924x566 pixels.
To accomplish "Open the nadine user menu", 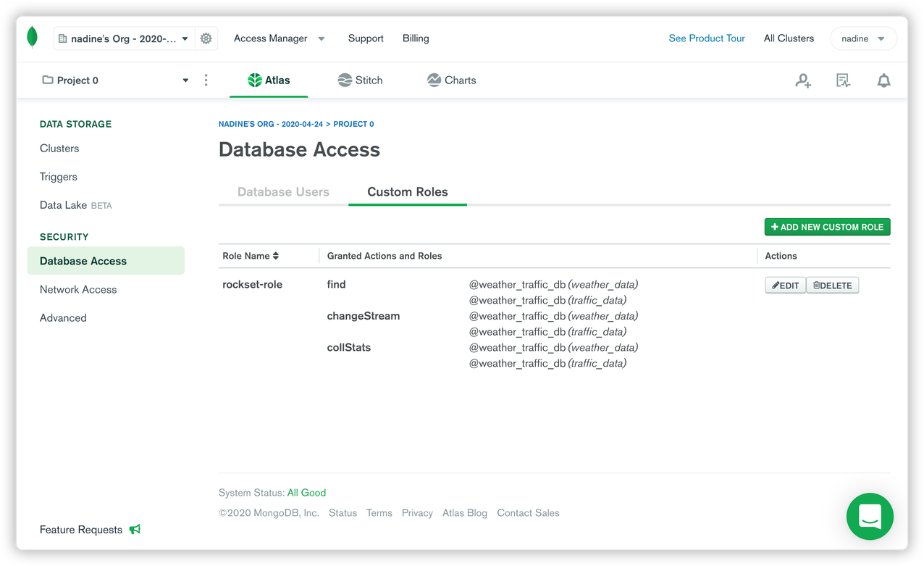I will (x=863, y=38).
